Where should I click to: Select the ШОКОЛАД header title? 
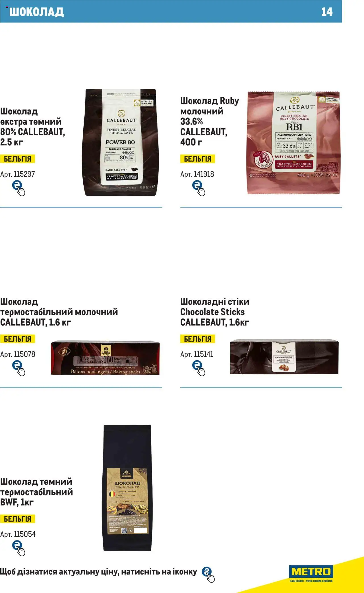tap(36, 12)
